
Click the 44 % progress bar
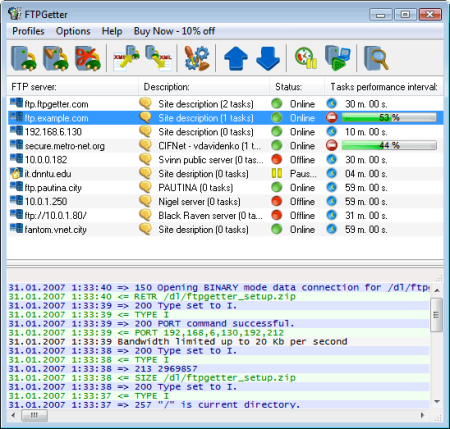point(389,145)
